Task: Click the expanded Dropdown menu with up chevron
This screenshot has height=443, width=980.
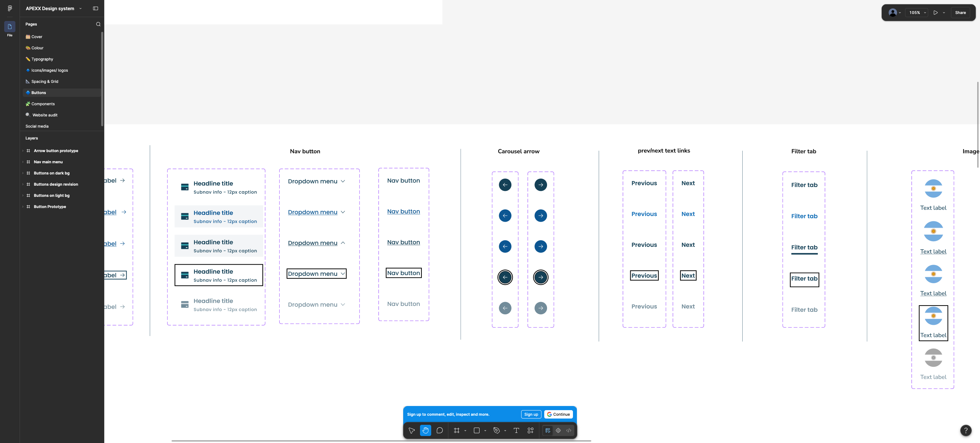Action: pos(316,243)
